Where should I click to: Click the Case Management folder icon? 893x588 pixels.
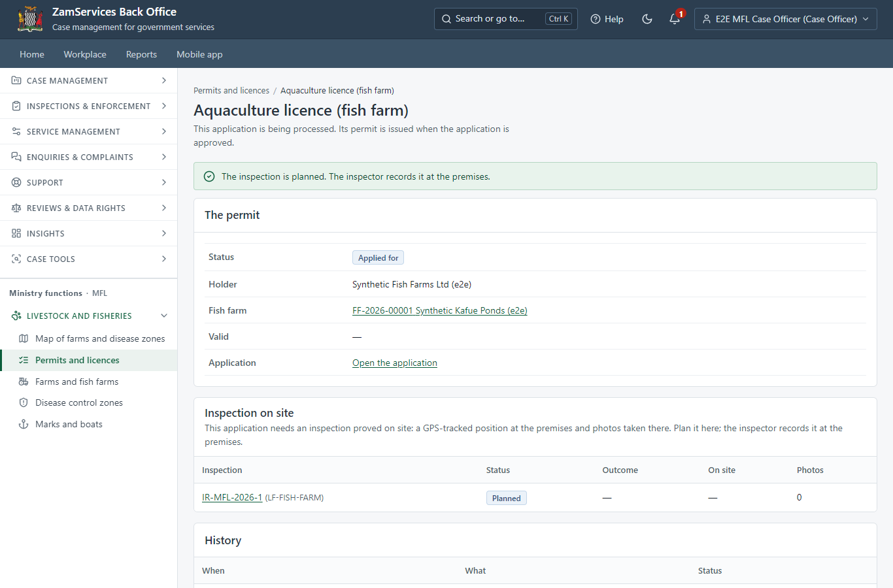coord(16,80)
